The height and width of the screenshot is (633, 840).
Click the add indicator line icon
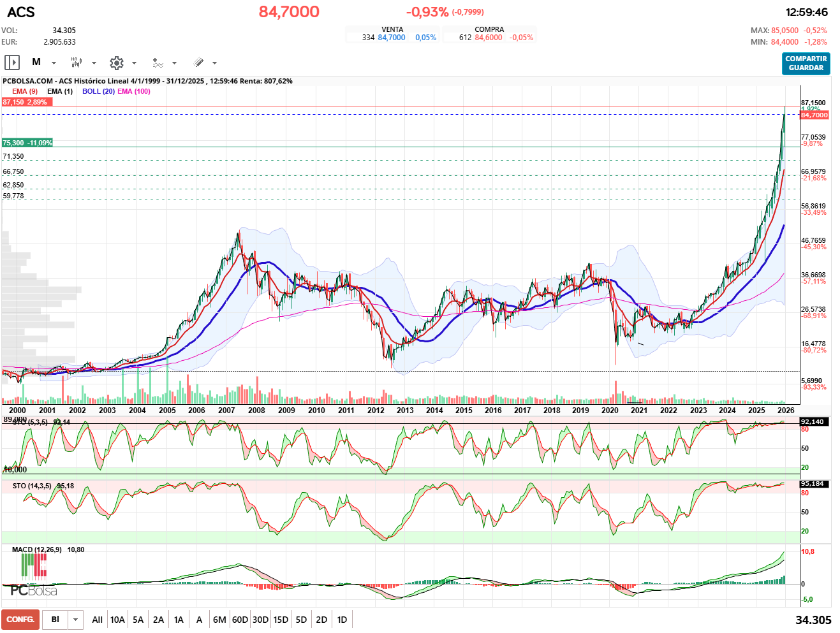pyautogui.click(x=158, y=62)
